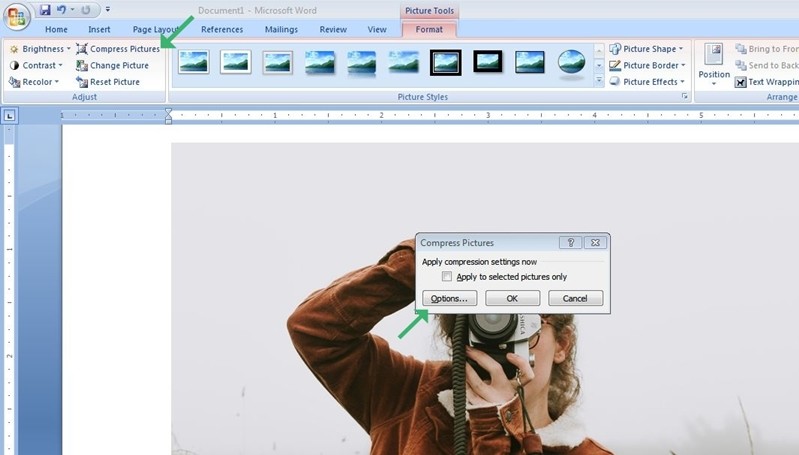Screen dimensions: 799x455
Task: Open Undo history dropdown arrow
Action: point(72,10)
